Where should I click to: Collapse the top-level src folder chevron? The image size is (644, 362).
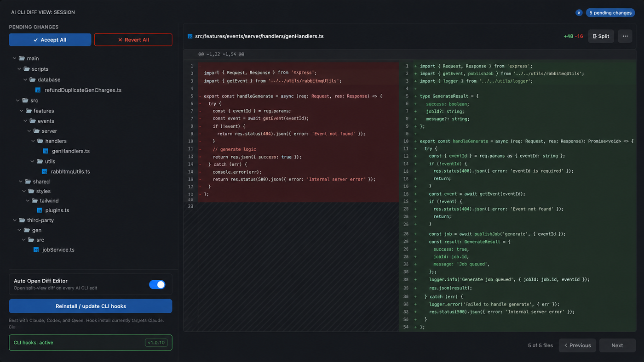pos(18,100)
